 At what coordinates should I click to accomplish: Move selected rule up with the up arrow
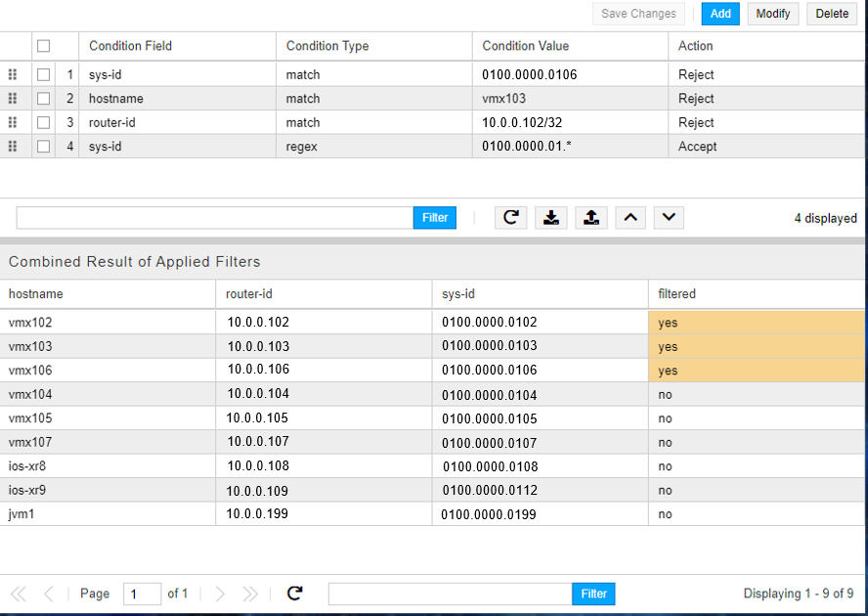pos(629,218)
